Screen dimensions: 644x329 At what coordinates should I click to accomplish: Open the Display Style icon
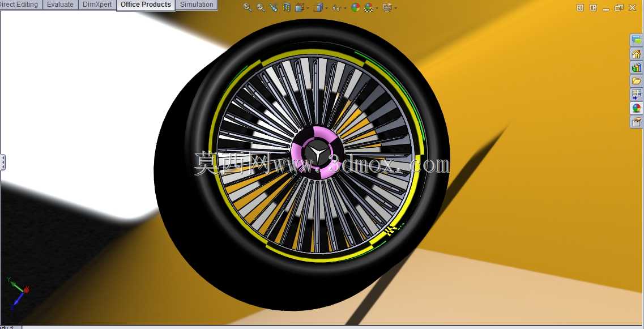click(x=318, y=7)
